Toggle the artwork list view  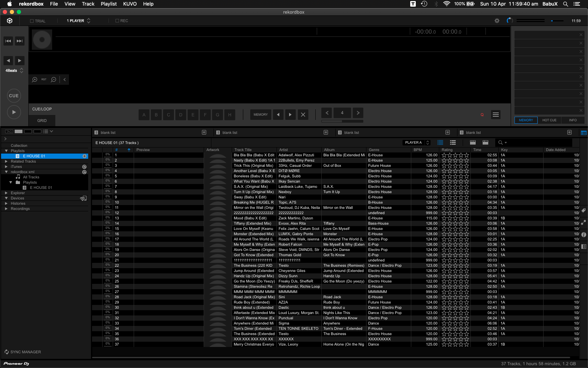[453, 143]
